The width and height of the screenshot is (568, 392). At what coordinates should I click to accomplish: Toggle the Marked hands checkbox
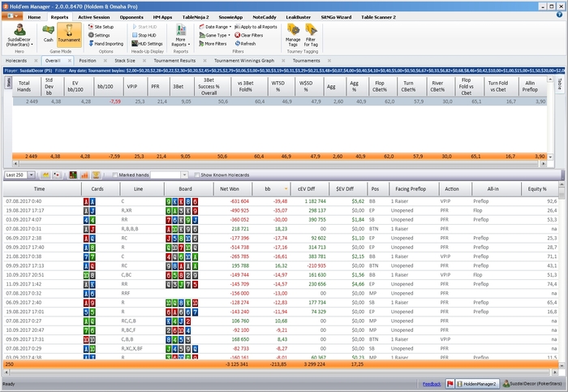pos(115,175)
